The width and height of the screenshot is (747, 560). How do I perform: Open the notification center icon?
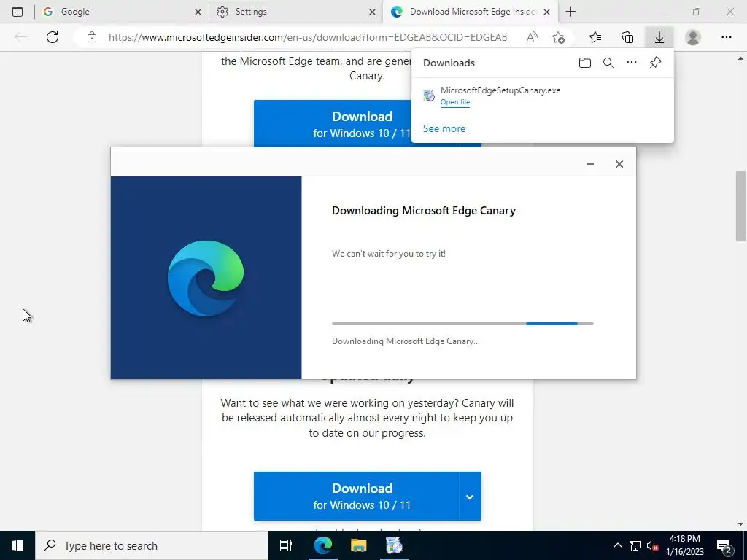click(x=724, y=545)
